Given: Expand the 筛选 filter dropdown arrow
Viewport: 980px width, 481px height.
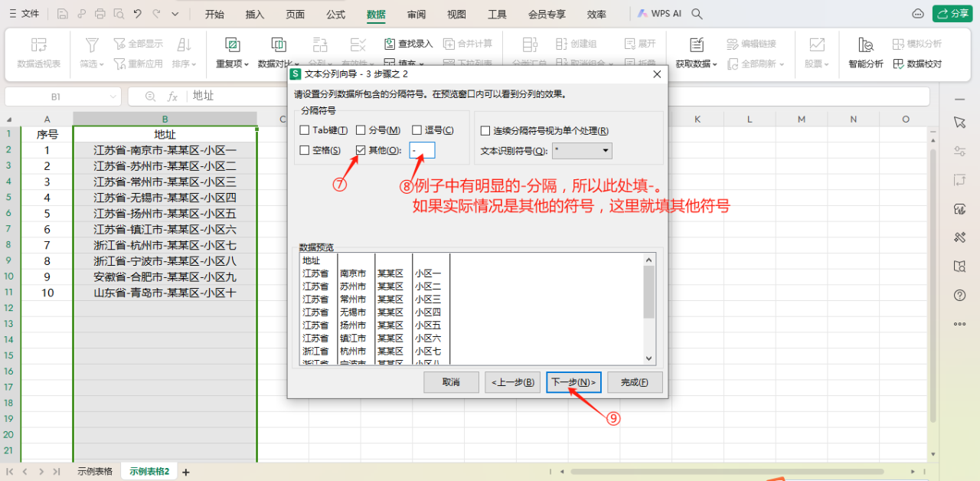Looking at the screenshot, I should 102,64.
